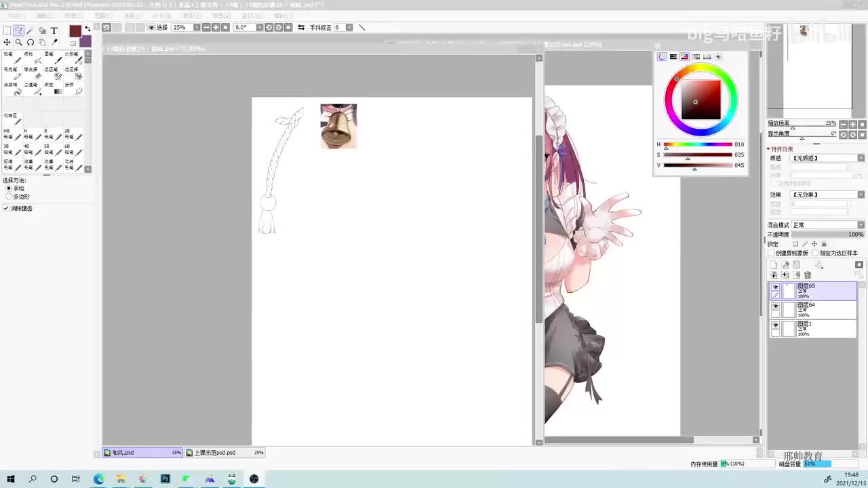This screenshot has width=868, height=488.
Task: Choose the 6B 铅笔 pencil preset
Action: tap(73, 149)
